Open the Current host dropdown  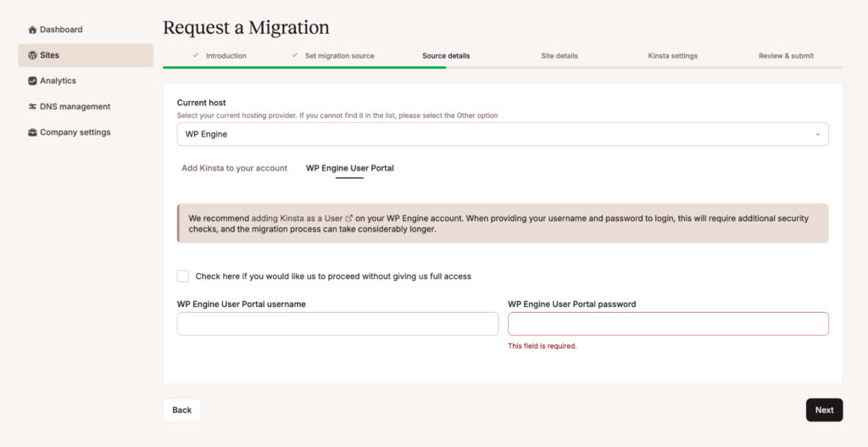503,134
